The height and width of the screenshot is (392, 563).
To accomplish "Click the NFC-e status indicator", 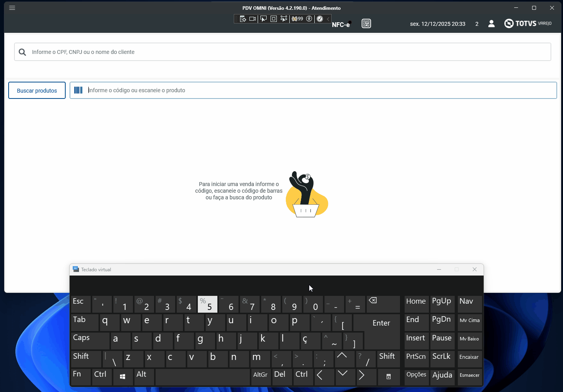I will [341, 24].
